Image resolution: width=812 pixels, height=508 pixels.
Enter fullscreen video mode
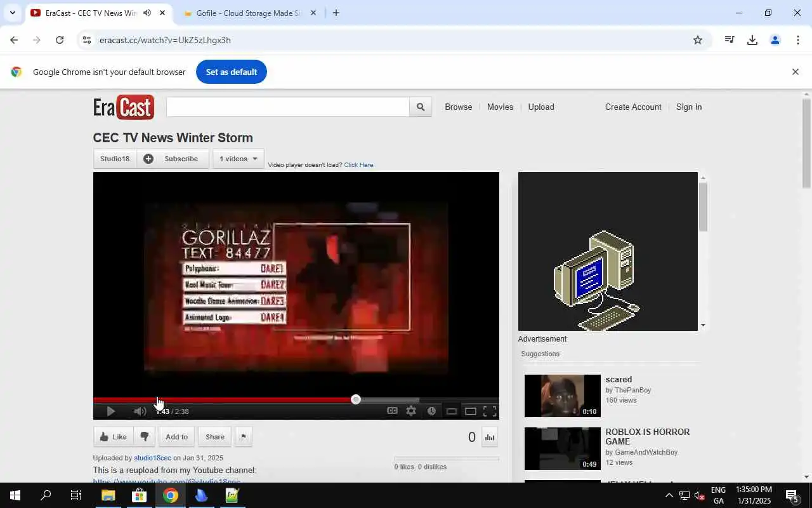(x=490, y=411)
